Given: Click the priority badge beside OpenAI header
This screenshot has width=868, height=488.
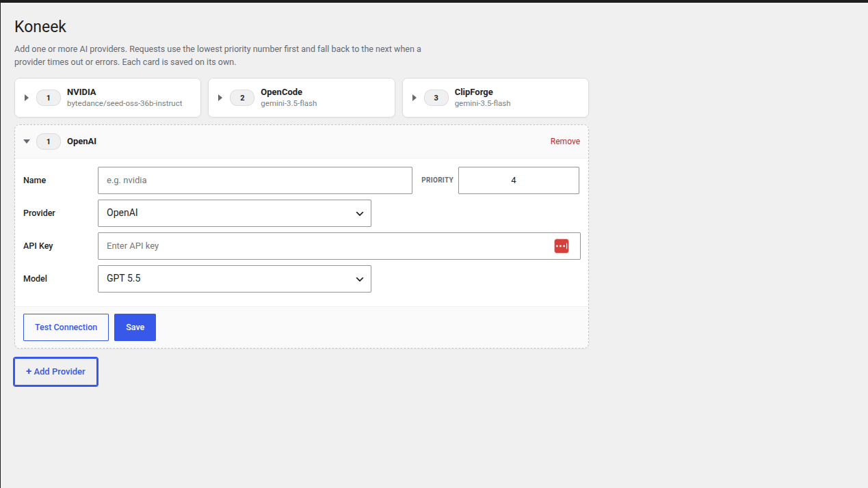Looking at the screenshot, I should pos(49,141).
